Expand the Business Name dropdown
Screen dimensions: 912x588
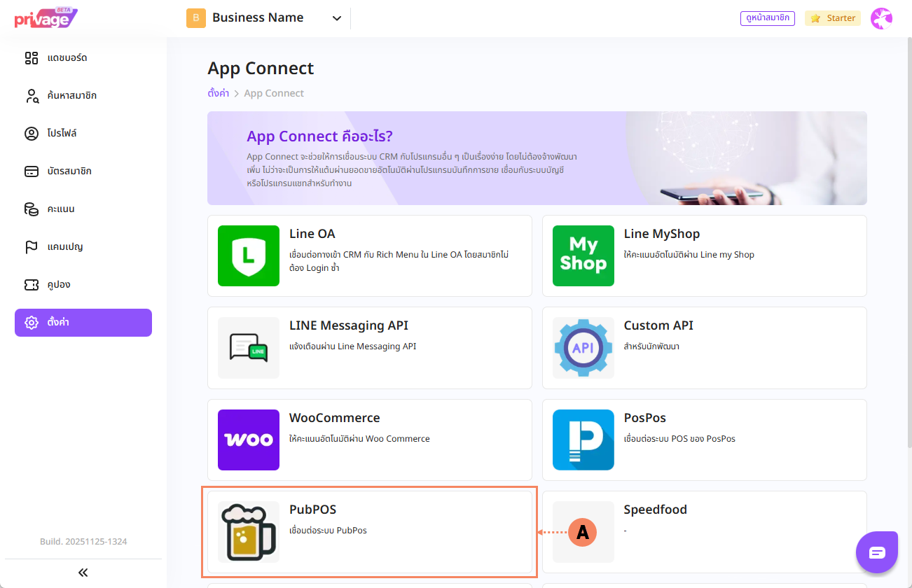click(336, 18)
